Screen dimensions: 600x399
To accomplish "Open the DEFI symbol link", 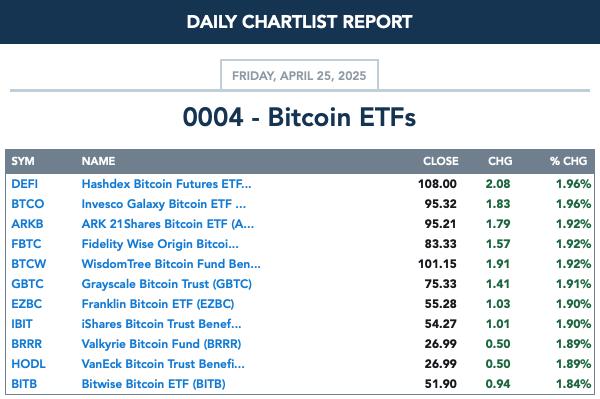I will [24, 184].
